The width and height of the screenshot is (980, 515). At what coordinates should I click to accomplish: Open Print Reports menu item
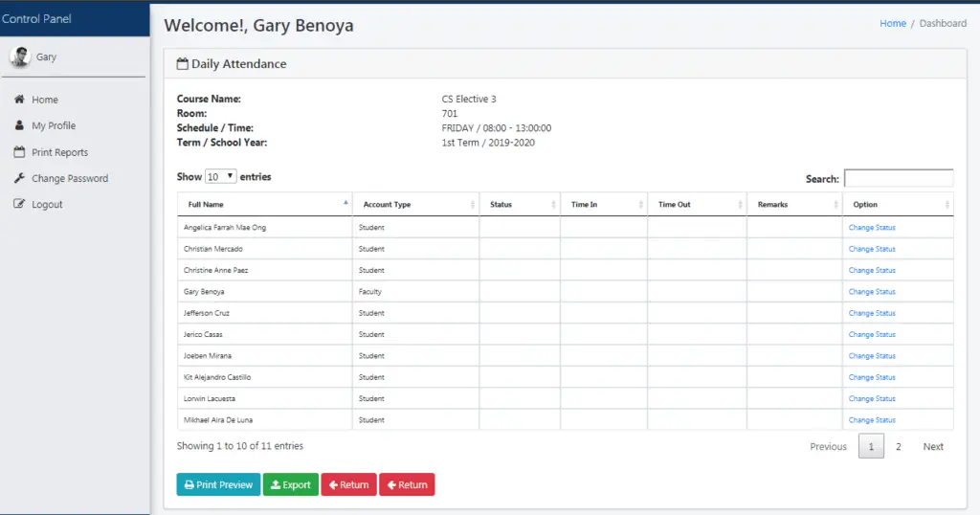[x=59, y=152]
